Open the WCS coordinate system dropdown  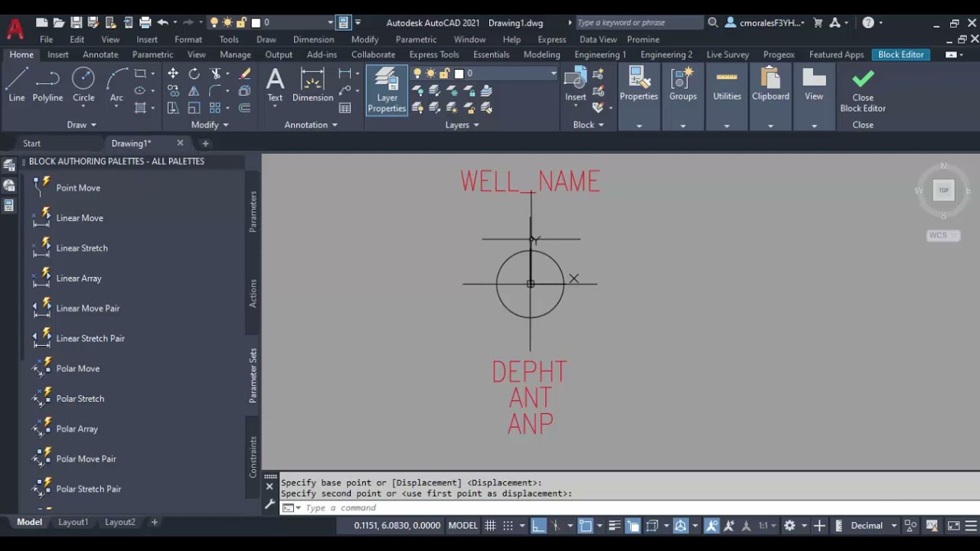click(x=943, y=236)
